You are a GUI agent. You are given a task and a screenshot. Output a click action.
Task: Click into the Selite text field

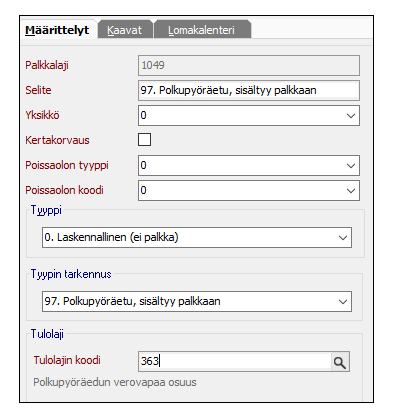(x=249, y=90)
